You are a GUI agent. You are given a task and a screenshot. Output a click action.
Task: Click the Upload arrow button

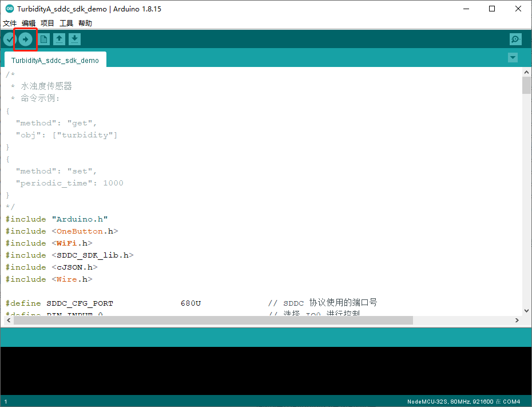coord(25,39)
